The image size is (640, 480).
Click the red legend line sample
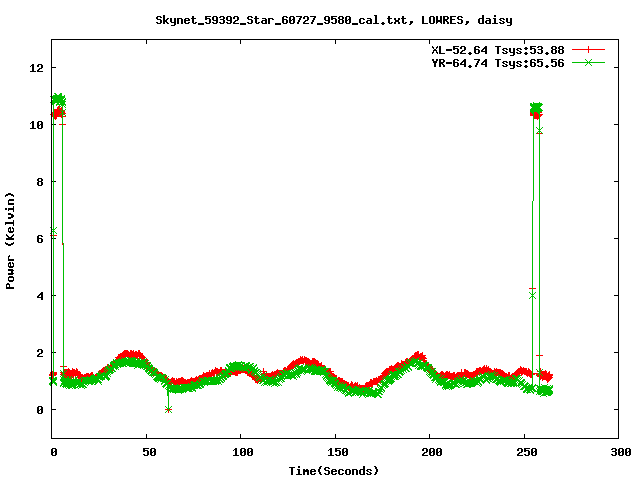[588, 50]
